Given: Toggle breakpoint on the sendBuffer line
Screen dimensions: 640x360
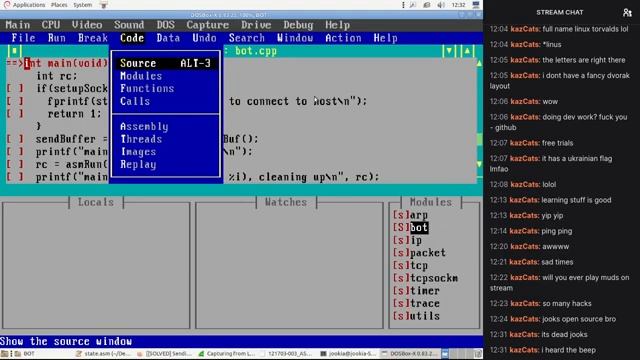Looking at the screenshot, I should pos(15,139).
